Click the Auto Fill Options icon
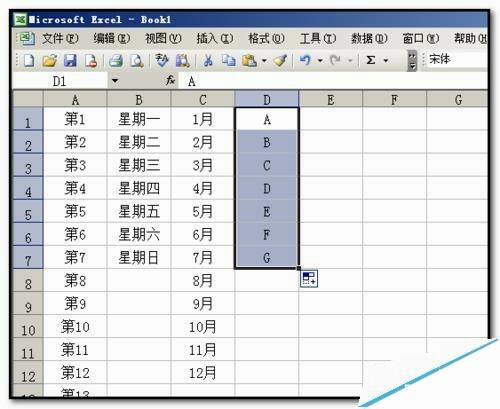The width and height of the screenshot is (500, 409). pyautogui.click(x=309, y=279)
